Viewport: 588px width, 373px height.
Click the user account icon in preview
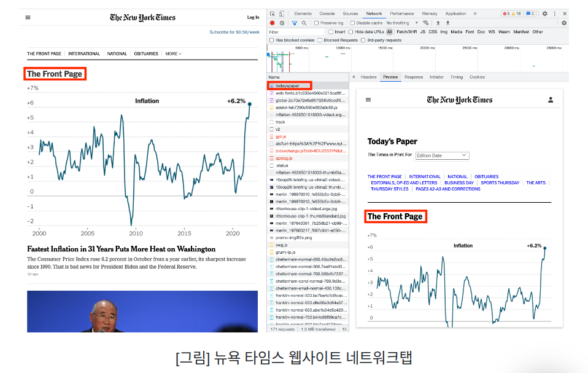coord(551,100)
